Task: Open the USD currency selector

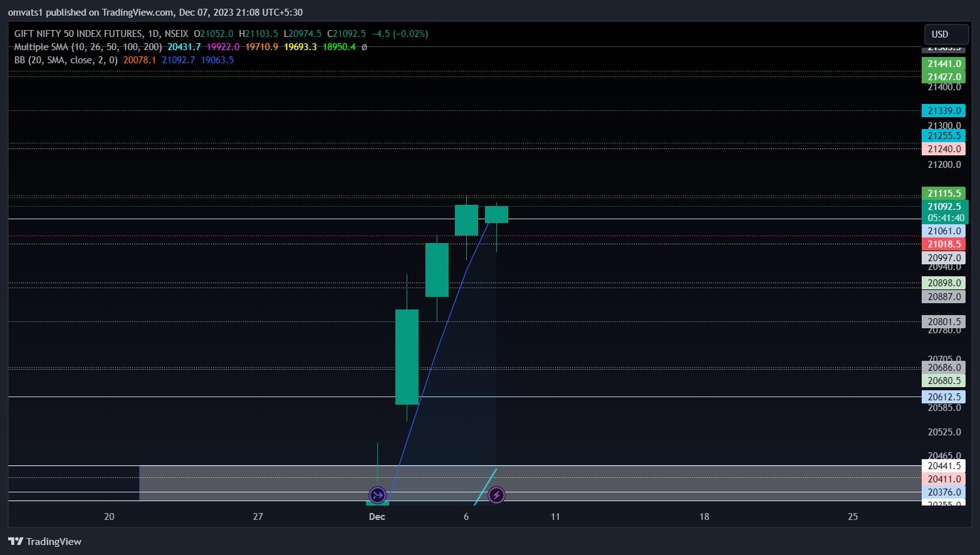Action: pos(947,34)
